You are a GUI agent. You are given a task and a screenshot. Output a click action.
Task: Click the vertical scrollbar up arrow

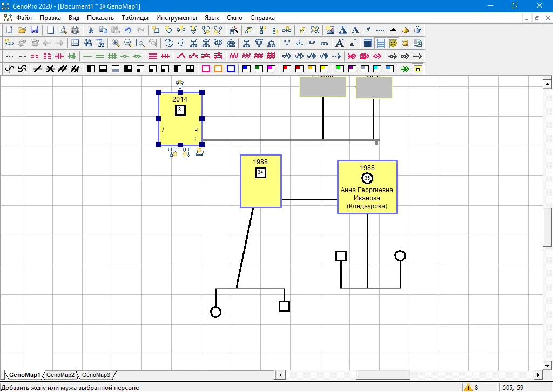(x=547, y=84)
